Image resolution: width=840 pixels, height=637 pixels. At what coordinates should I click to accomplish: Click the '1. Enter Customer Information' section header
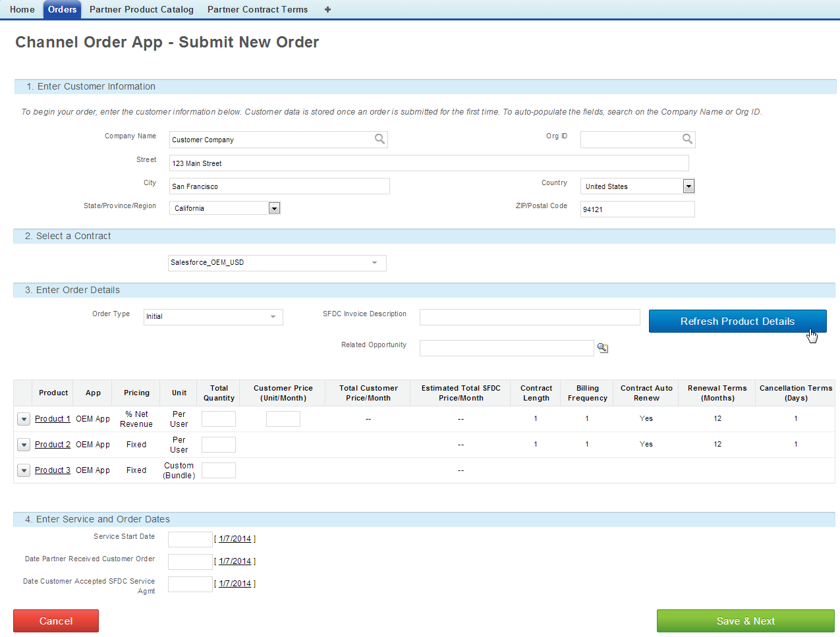click(x=425, y=86)
